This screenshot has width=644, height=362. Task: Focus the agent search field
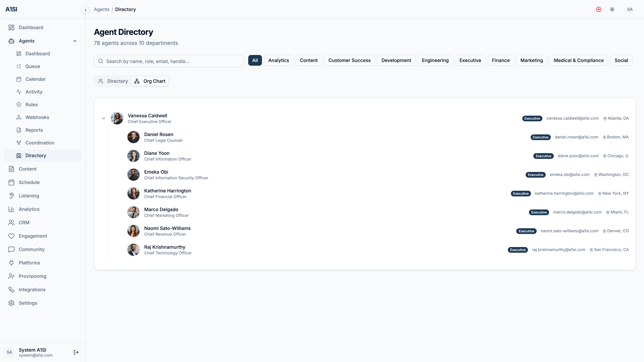click(x=169, y=61)
